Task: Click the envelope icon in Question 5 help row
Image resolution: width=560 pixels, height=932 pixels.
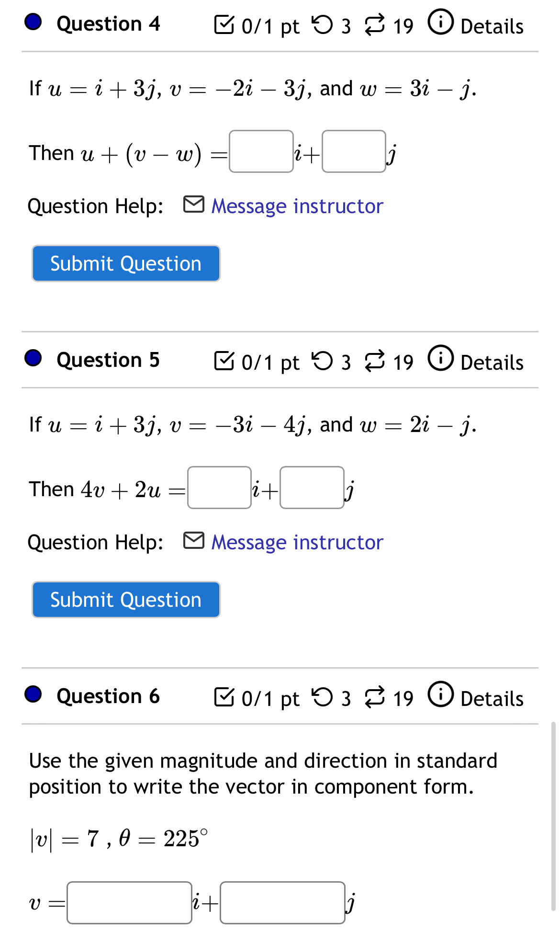Action: pyautogui.click(x=194, y=541)
